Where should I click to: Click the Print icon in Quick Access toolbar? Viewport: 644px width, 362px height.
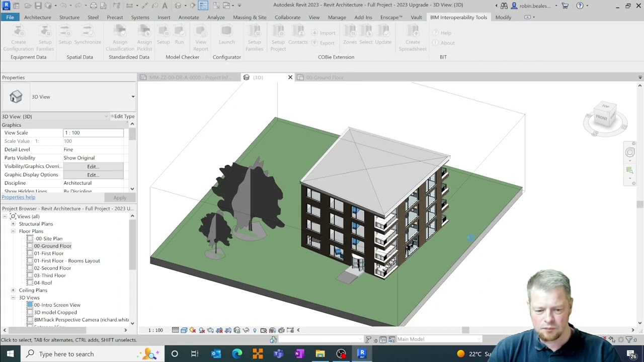(x=94, y=6)
